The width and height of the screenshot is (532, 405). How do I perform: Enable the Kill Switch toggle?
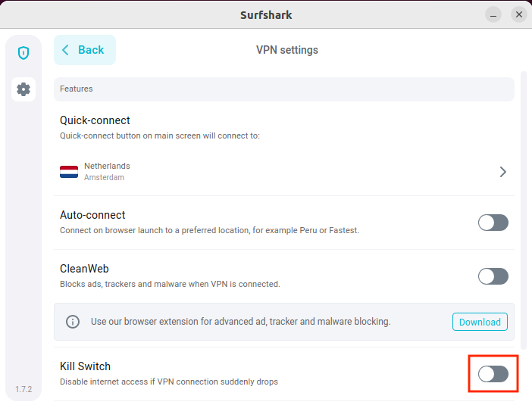pyautogui.click(x=493, y=374)
